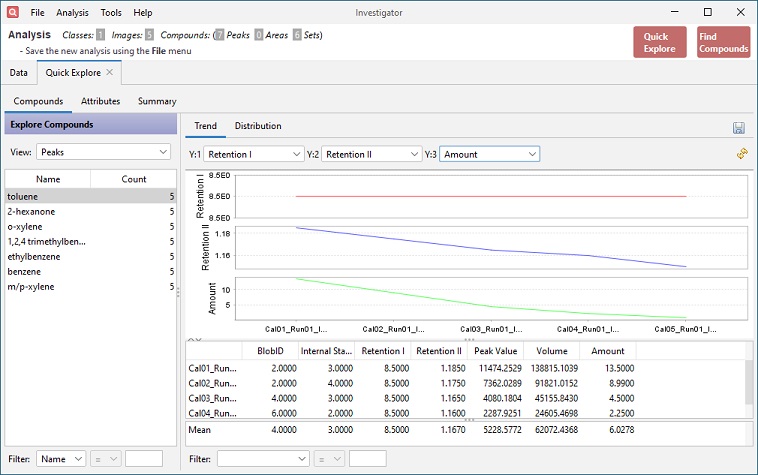
Task: Click the Cal03_Run01_I... chart axis label
Action: coord(491,329)
